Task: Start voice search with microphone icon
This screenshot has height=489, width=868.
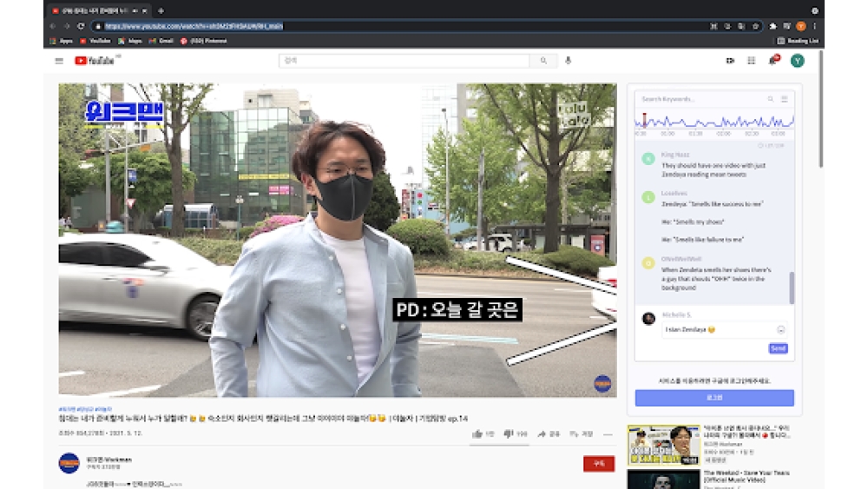Action: 568,61
